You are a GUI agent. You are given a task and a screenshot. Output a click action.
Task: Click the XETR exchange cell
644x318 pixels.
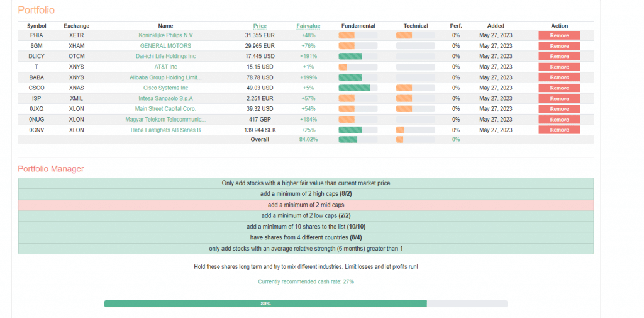point(76,35)
